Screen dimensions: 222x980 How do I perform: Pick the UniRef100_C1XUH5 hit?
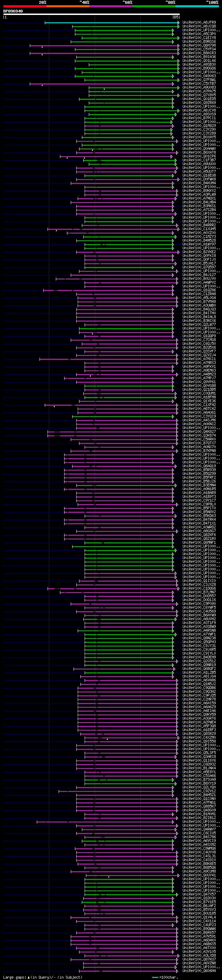click(199, 229)
